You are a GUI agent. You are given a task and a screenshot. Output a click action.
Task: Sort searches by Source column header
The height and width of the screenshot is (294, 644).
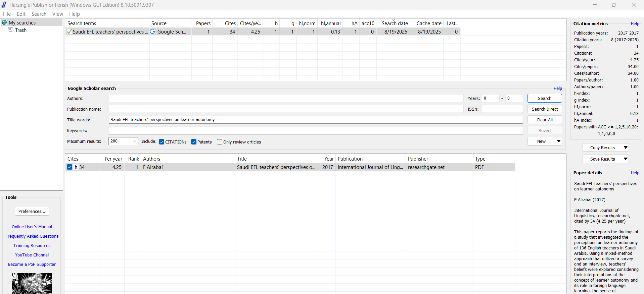tap(170, 23)
